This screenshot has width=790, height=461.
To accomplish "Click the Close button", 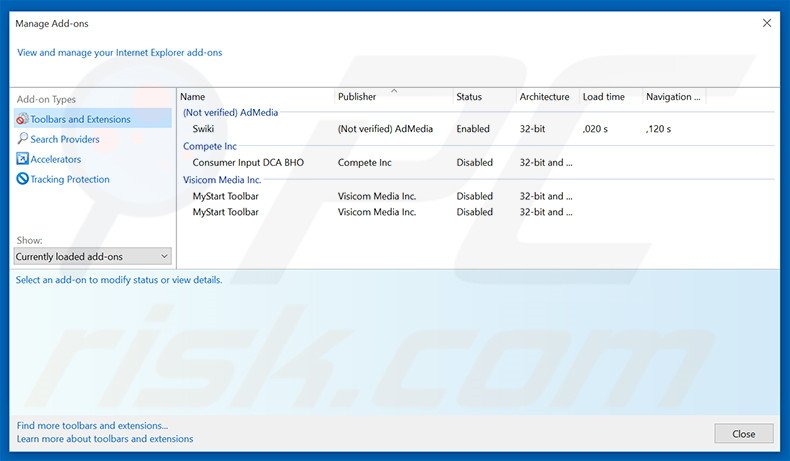I will (744, 434).
